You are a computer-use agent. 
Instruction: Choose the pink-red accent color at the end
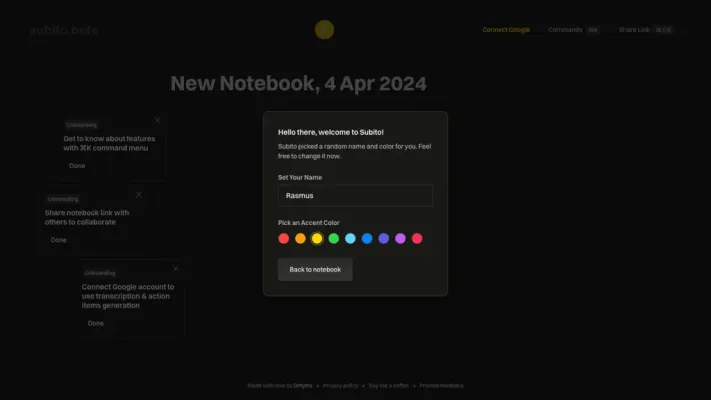(x=417, y=238)
